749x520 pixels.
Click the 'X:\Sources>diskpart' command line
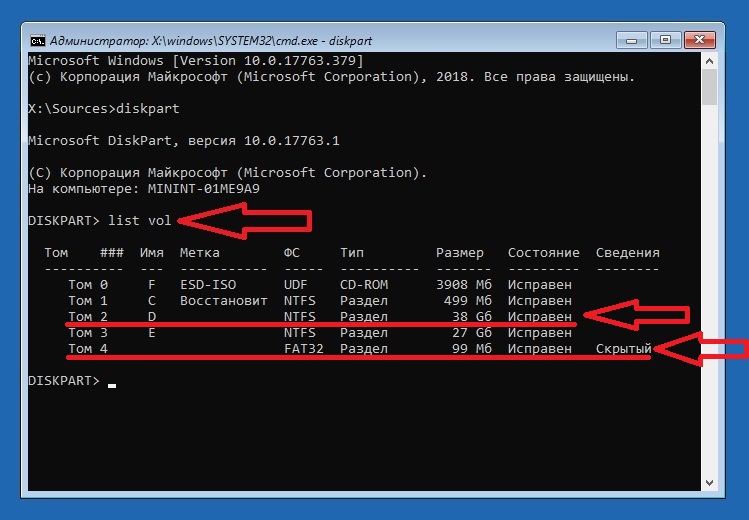click(104, 108)
